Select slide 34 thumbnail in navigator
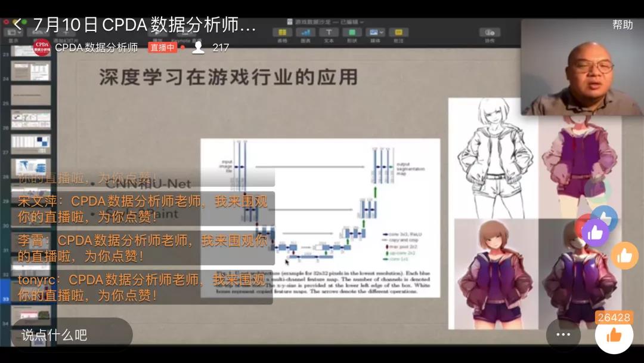Screen dimensions: 644x363 click(x=31, y=316)
